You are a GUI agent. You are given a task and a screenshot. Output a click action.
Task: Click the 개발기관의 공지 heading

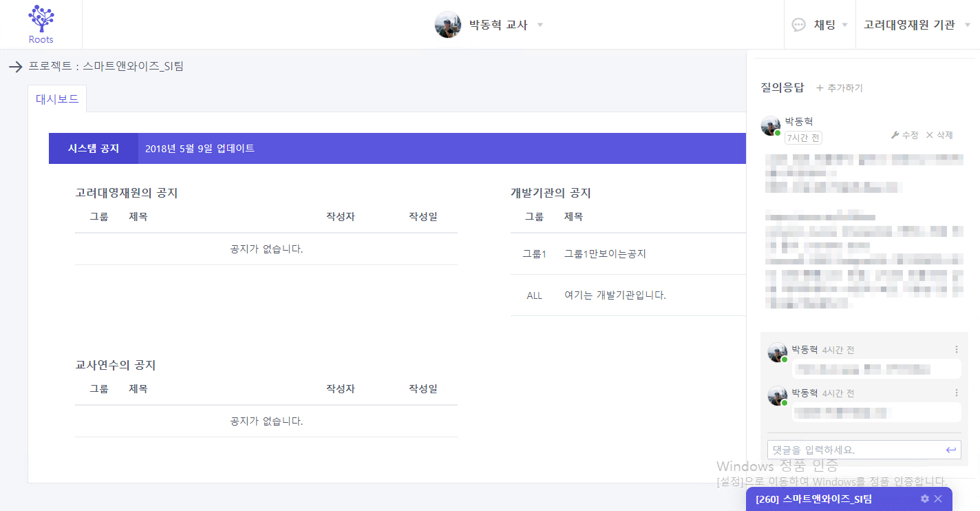pos(551,194)
